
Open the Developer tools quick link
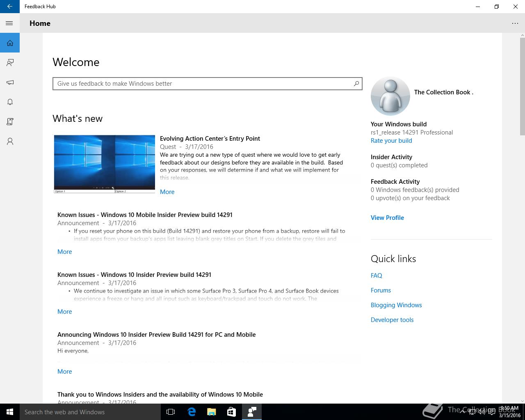(392, 320)
